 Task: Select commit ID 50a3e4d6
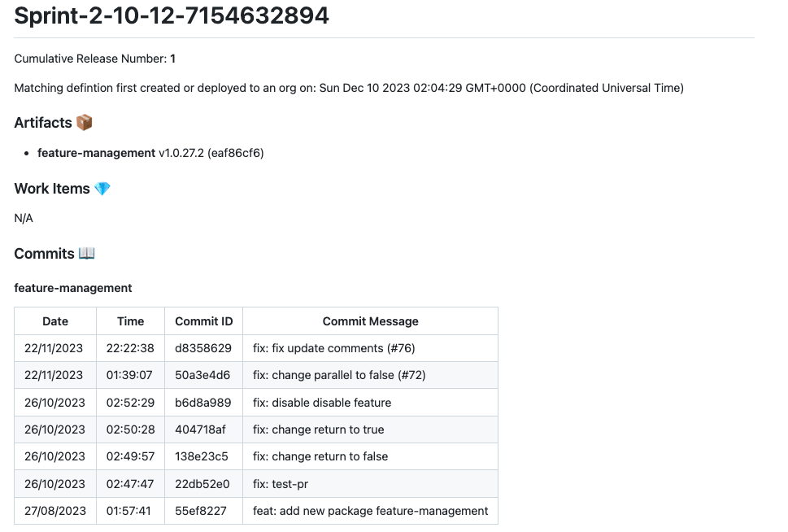point(202,375)
